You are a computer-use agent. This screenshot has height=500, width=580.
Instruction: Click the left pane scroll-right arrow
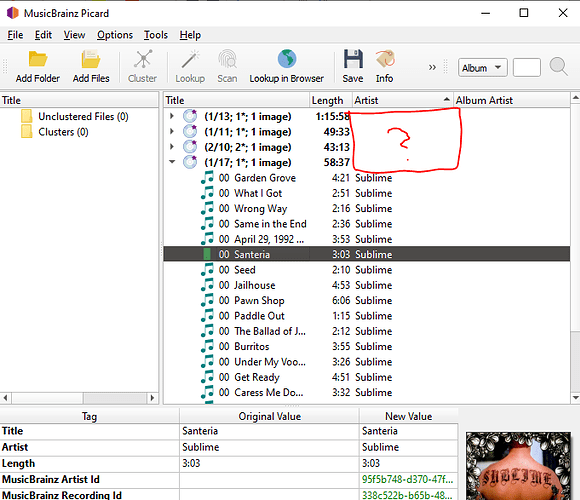click(x=152, y=398)
